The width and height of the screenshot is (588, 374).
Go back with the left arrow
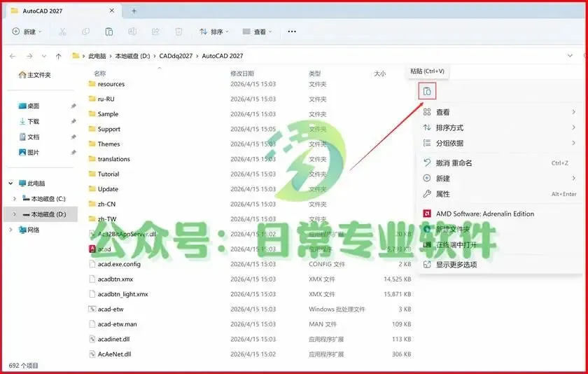pos(13,56)
